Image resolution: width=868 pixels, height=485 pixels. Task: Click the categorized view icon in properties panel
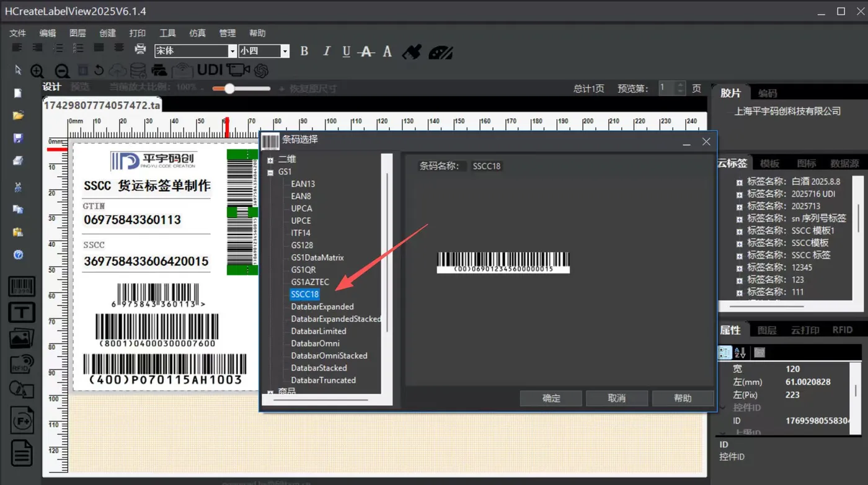point(724,352)
